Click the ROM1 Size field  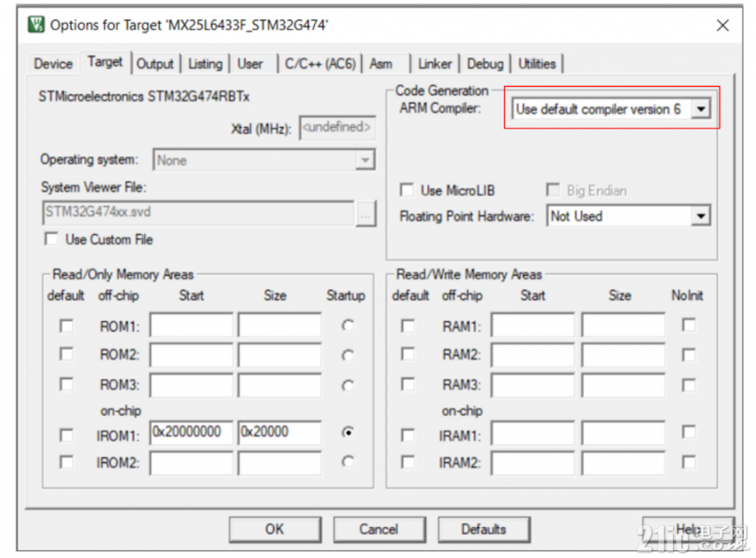click(x=280, y=325)
